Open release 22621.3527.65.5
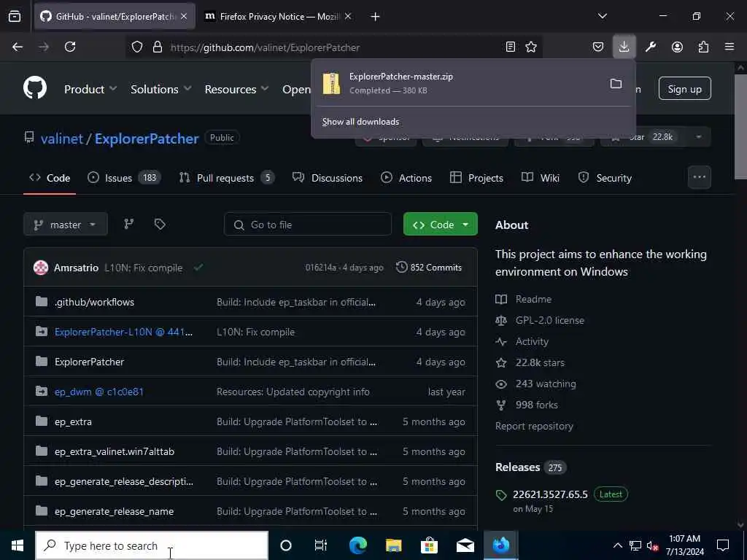This screenshot has height=560, width=747. point(550,494)
